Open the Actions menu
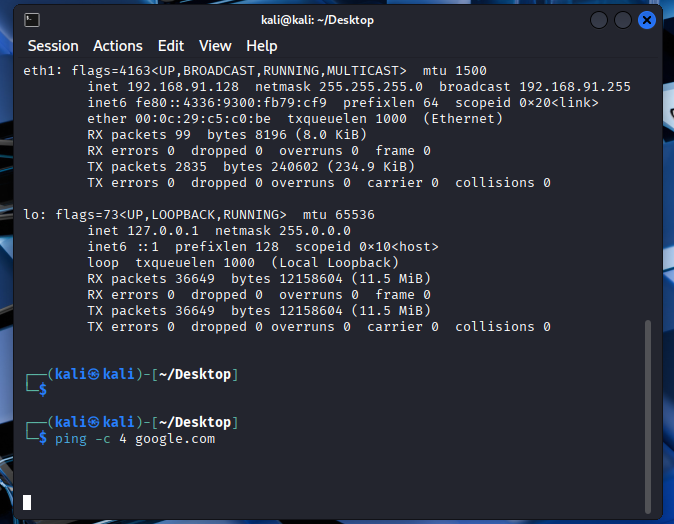Screen dimensions: 674x524 [118, 46]
